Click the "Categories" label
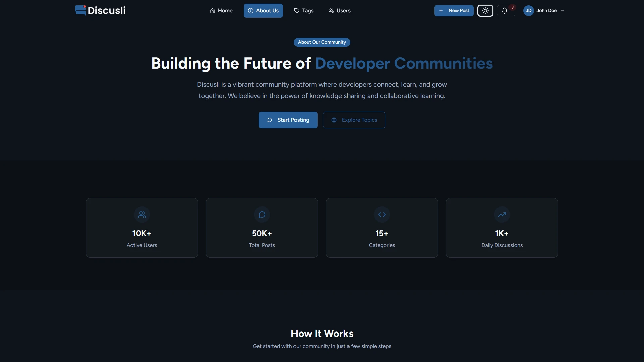 [x=382, y=245]
